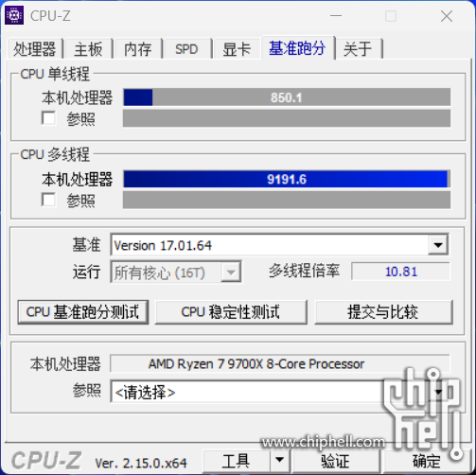Click the CPU-Z app icon in title bar
476x475 pixels.
(x=14, y=15)
